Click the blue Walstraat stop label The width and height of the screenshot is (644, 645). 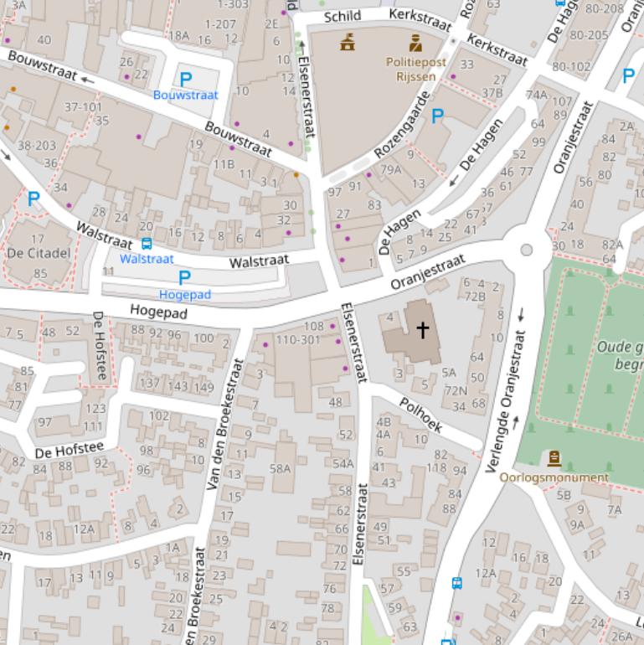[x=147, y=259]
